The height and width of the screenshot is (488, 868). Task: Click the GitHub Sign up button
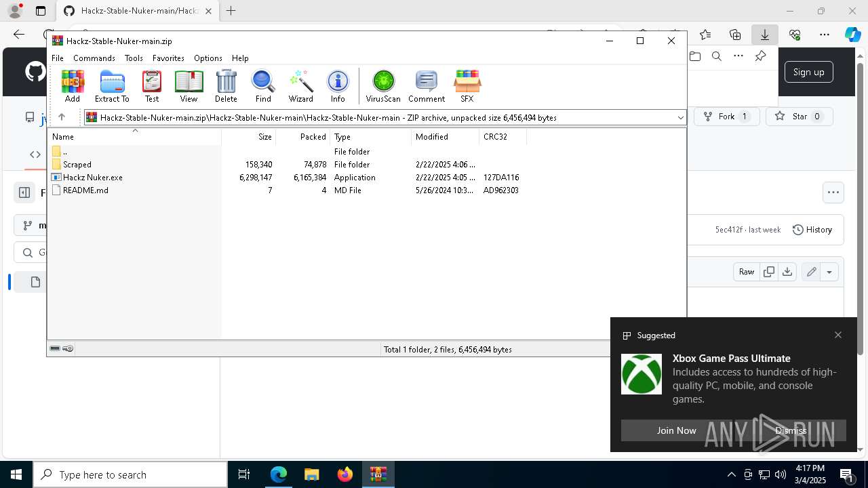pos(808,72)
